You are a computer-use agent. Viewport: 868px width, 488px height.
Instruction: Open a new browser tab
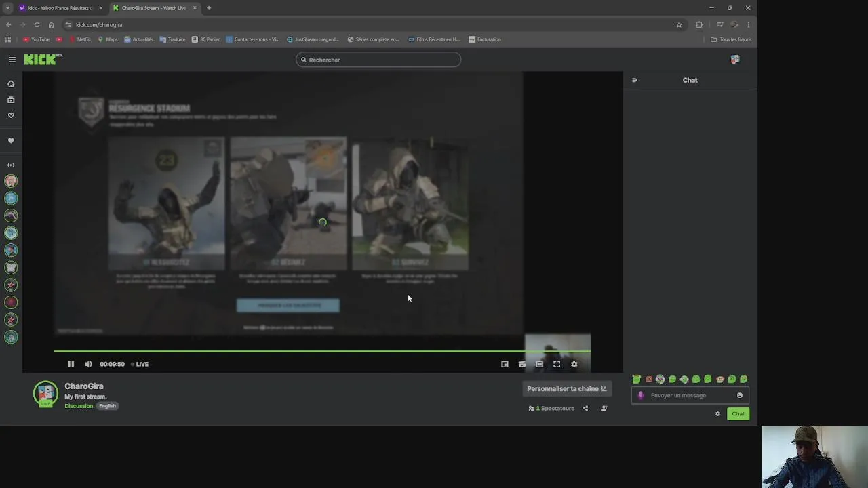[209, 8]
